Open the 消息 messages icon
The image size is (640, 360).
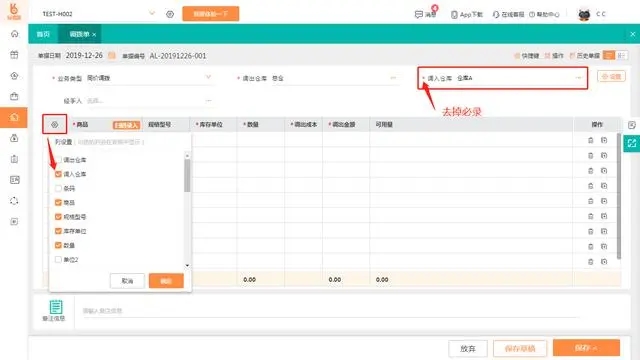click(418, 15)
